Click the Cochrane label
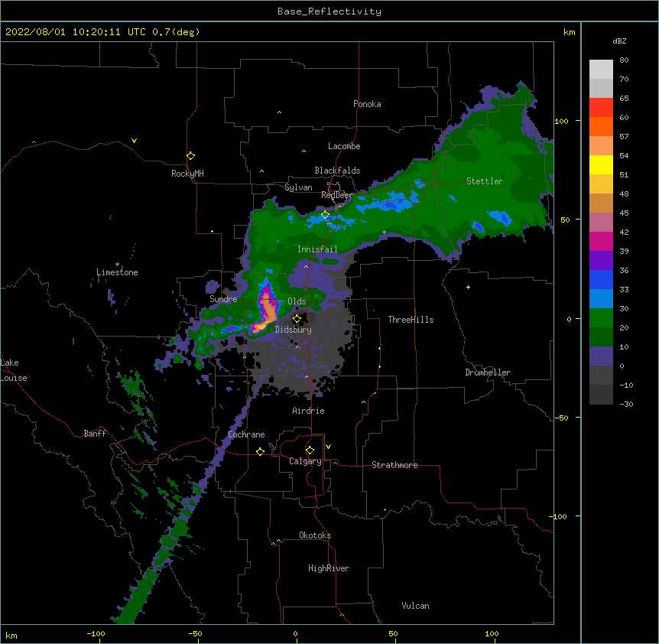The image size is (659, 644). [x=246, y=434]
